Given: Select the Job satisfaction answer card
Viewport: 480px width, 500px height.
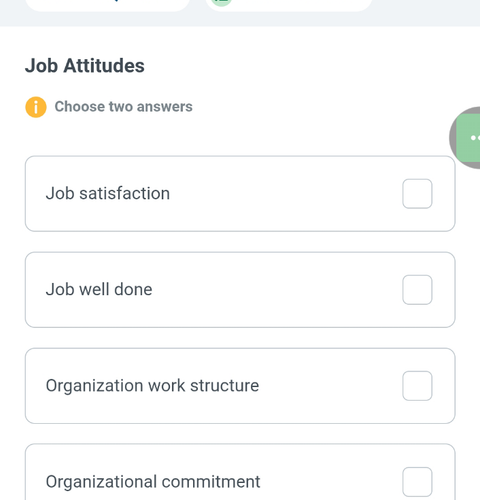Looking at the screenshot, I should coord(240,194).
